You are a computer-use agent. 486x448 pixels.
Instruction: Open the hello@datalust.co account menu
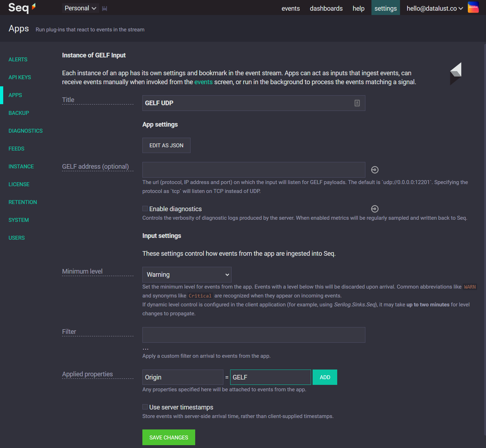tap(434, 8)
